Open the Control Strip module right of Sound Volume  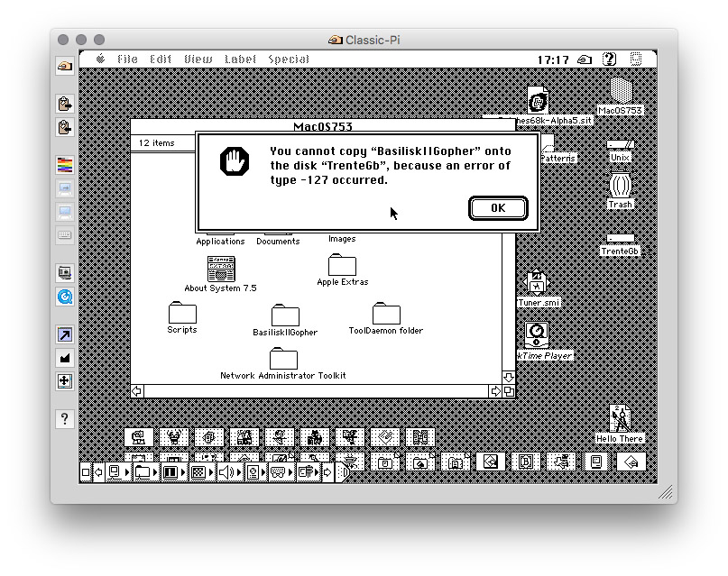(x=256, y=472)
